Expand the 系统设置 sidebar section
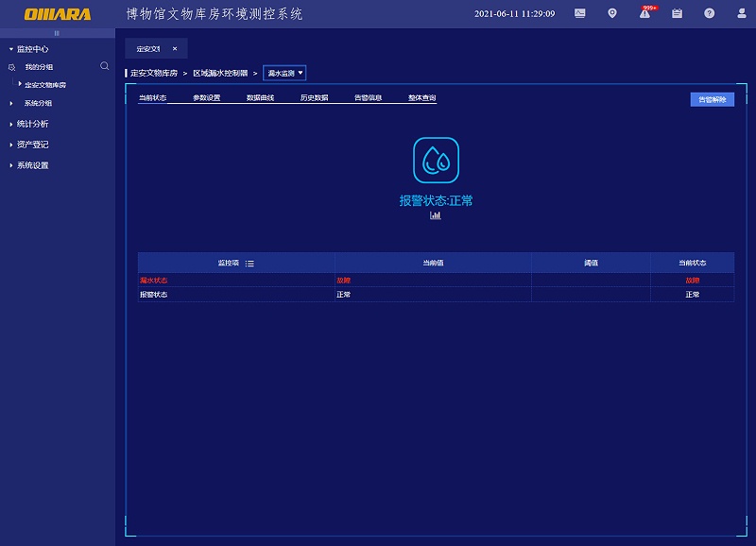 33,165
